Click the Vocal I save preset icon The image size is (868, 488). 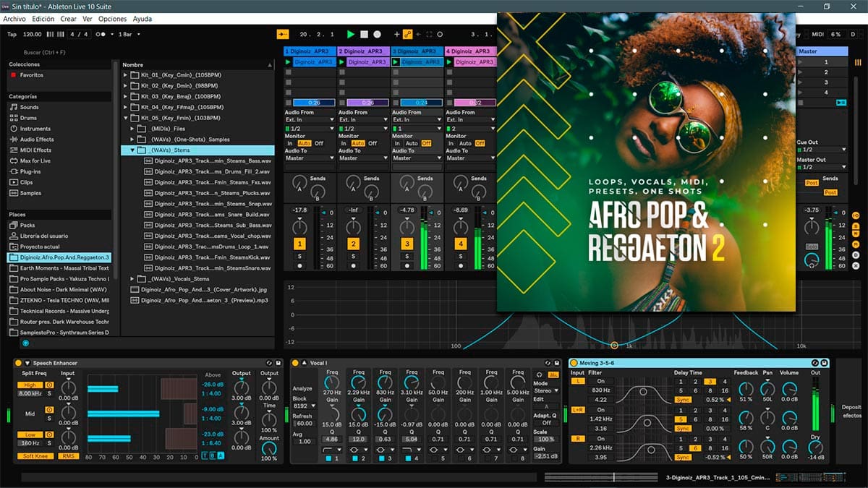557,363
